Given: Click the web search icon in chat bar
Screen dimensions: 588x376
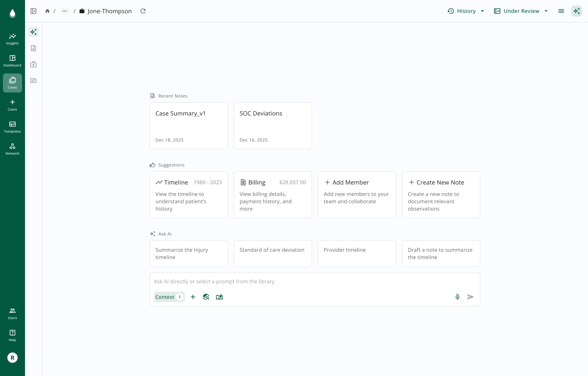Looking at the screenshot, I should [206, 297].
